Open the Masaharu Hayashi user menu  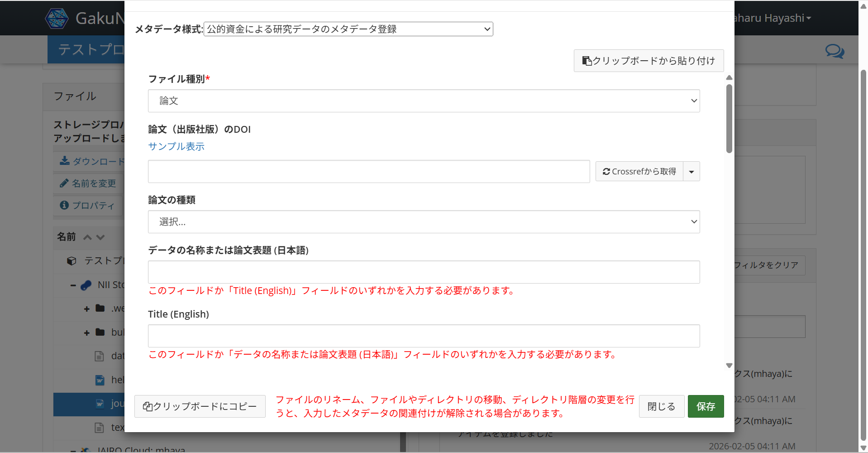774,18
